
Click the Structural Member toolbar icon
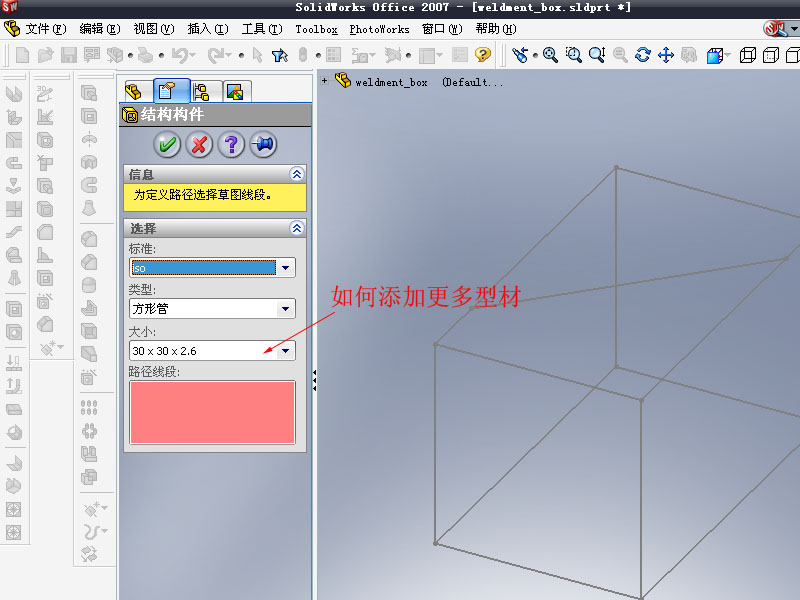coord(45,140)
